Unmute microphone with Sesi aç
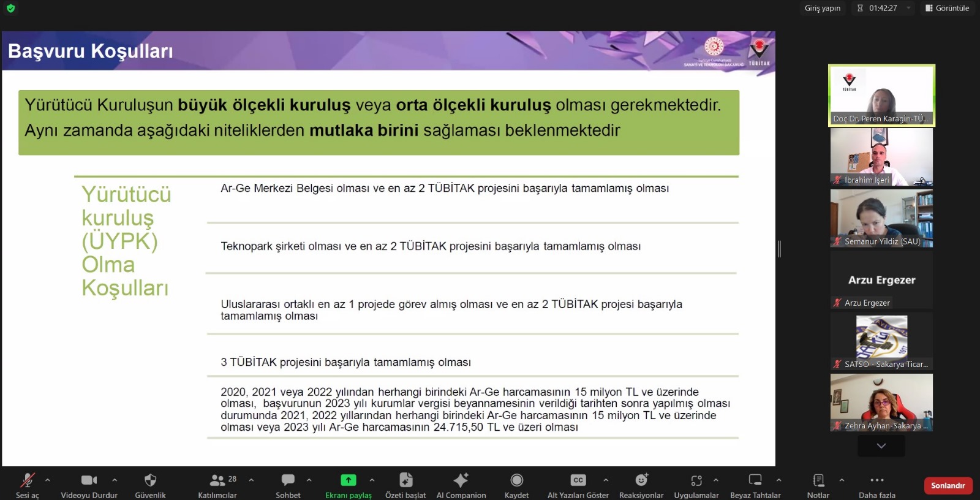The image size is (980, 500). tap(27, 480)
